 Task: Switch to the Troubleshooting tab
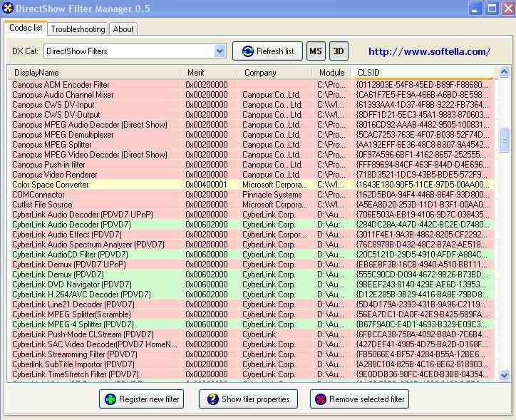coord(78,29)
